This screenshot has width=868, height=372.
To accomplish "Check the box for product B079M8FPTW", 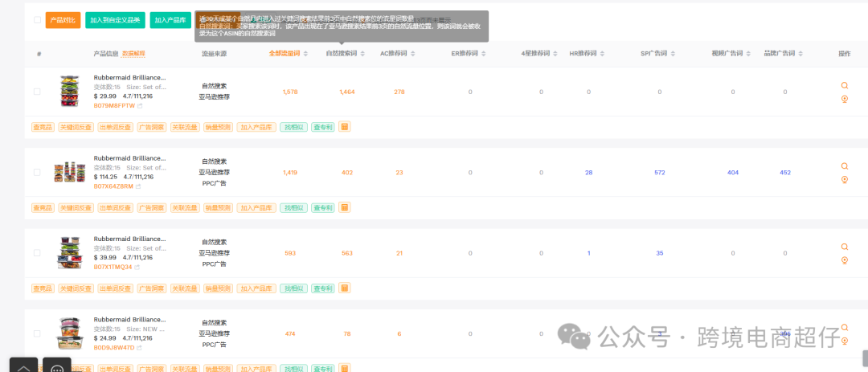I will (37, 92).
